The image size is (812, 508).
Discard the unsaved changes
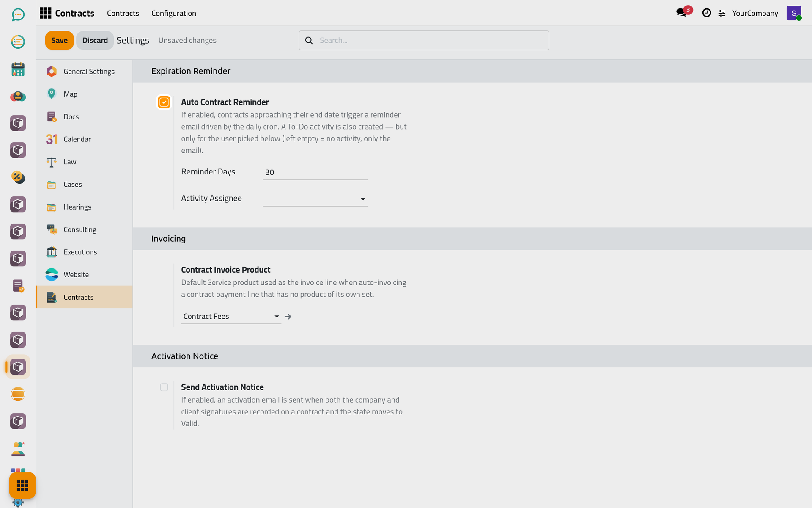point(95,40)
